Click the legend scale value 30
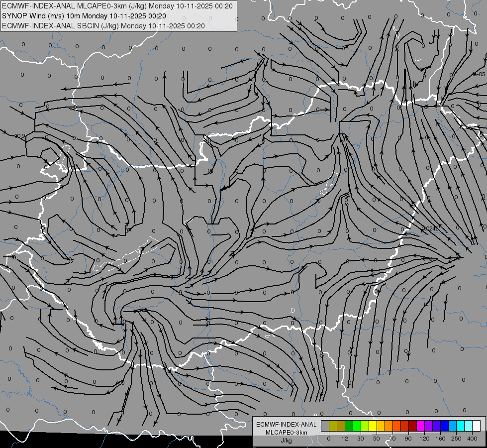The width and height of the screenshot is (487, 448). [361, 439]
